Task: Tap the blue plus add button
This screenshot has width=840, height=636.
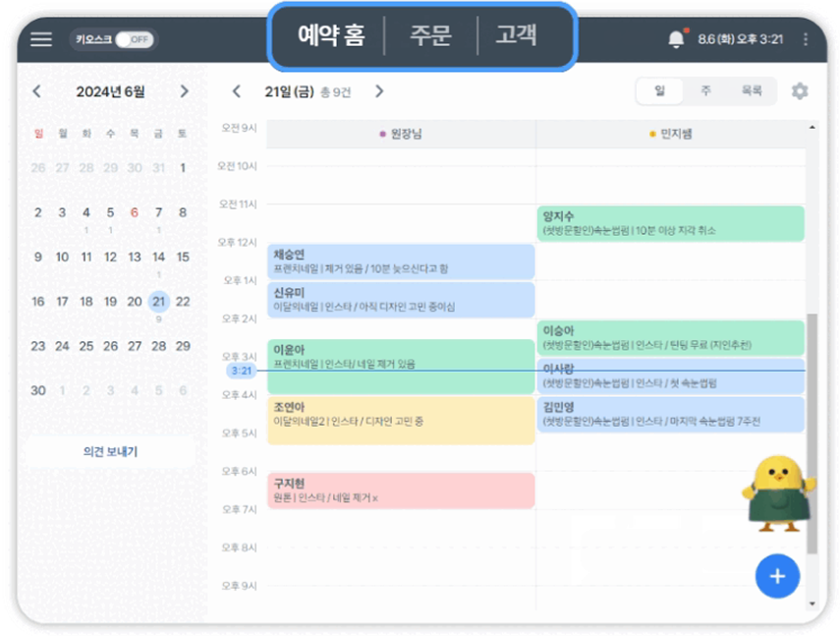Action: click(776, 576)
